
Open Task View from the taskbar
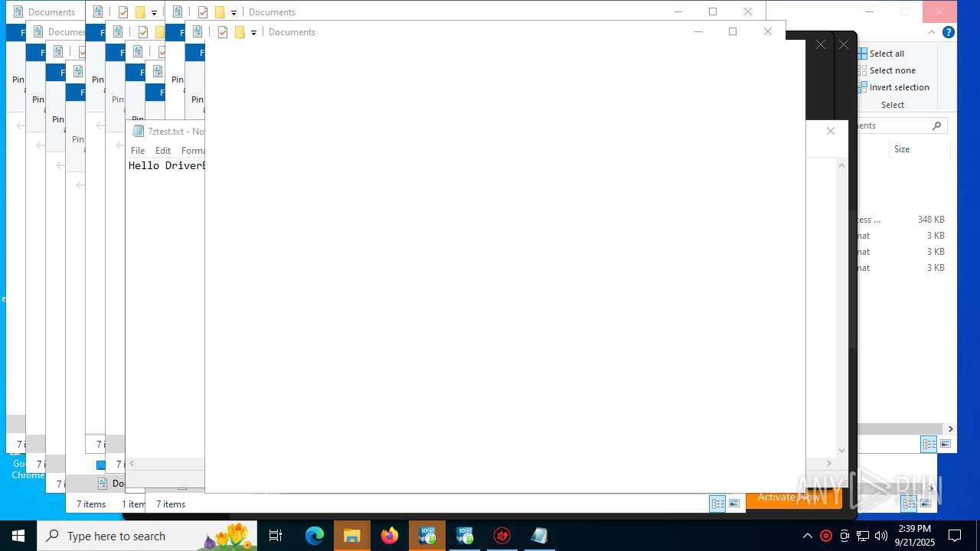276,536
